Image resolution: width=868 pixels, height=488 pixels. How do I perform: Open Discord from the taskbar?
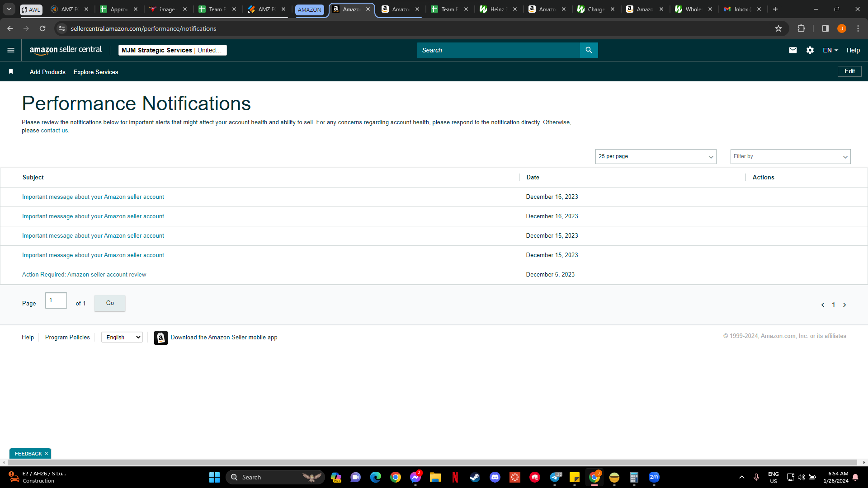click(495, 477)
